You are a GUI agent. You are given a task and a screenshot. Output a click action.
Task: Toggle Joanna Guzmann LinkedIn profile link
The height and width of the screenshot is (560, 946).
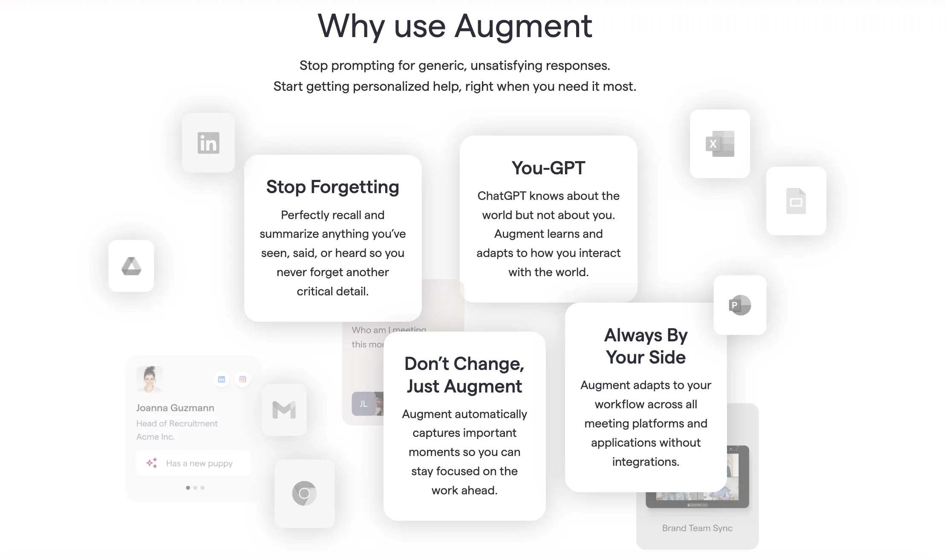pos(222,379)
